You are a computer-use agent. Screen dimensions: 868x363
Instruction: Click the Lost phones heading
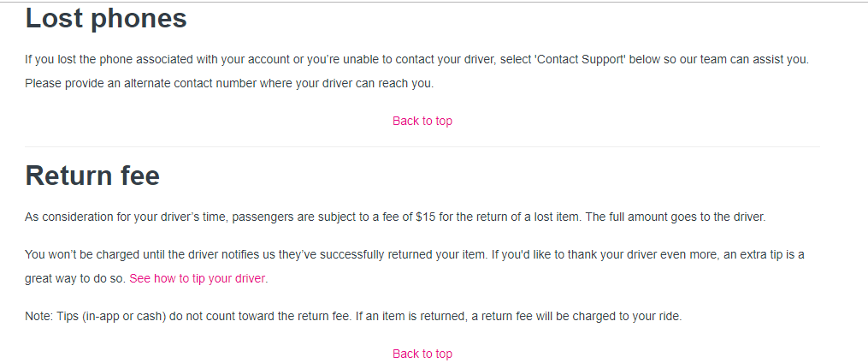click(106, 18)
